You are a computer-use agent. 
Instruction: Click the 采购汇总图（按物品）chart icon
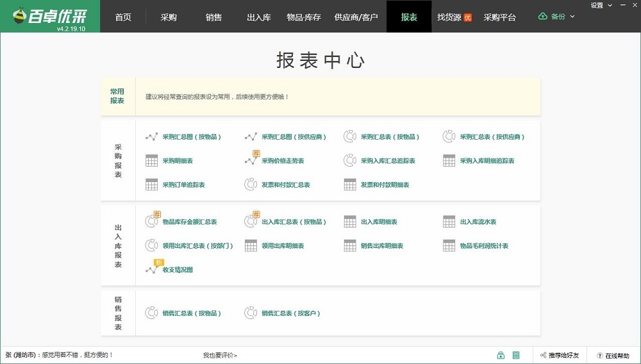tap(151, 136)
